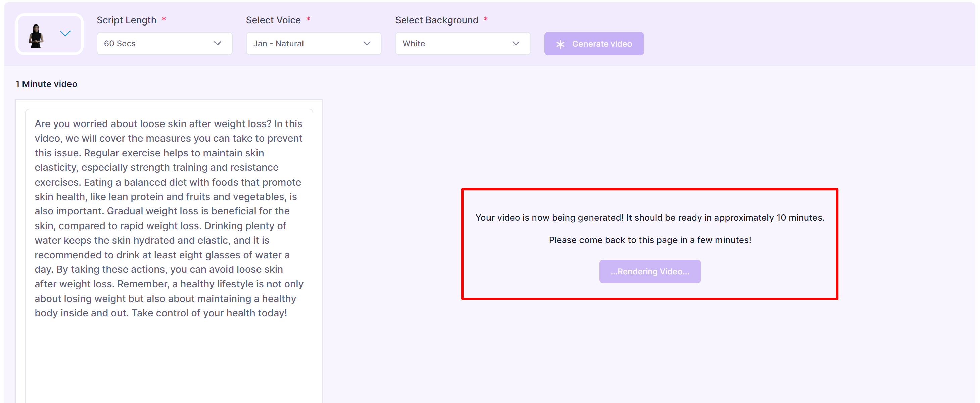Click the video being generated message

pos(650,218)
